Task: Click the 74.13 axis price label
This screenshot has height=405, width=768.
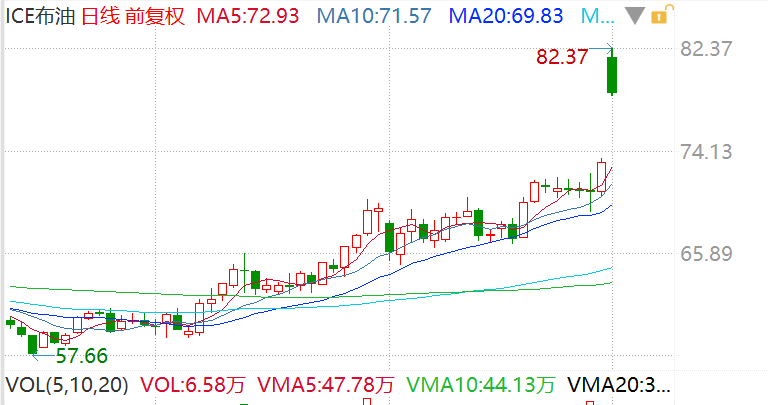Action: point(706,152)
